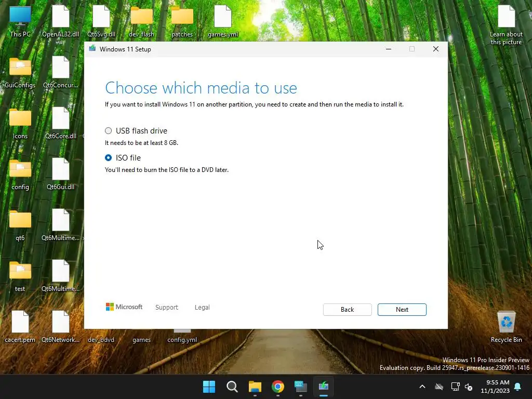Open File Explorer from taskbar
The image size is (532, 399).
(x=255, y=387)
